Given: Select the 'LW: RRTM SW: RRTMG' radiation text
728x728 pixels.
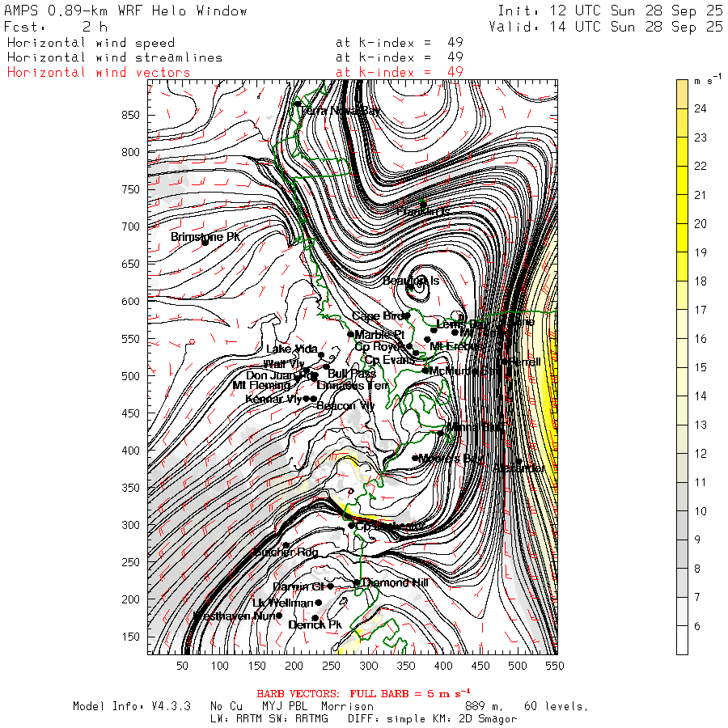Looking at the screenshot, I should (269, 719).
